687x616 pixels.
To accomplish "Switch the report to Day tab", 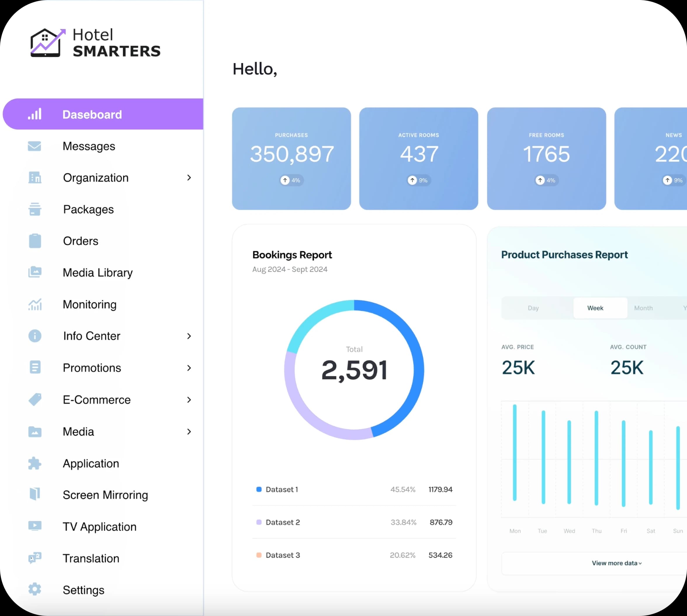I will point(533,308).
